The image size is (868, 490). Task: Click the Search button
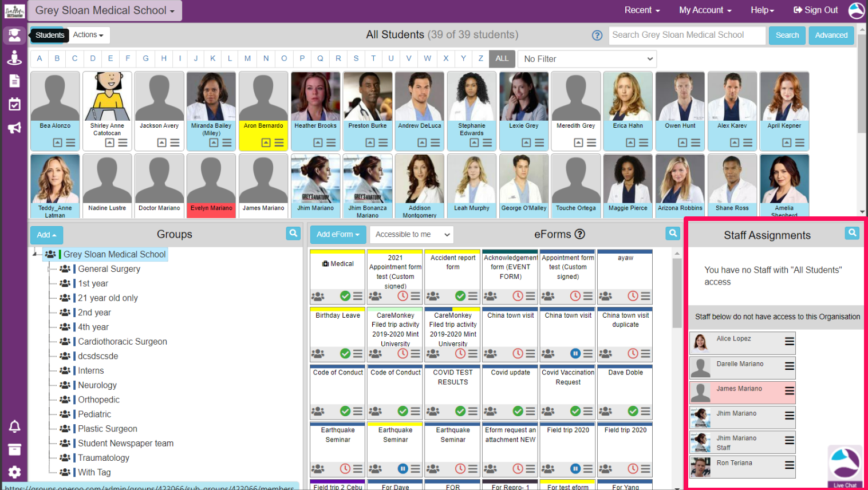point(787,35)
